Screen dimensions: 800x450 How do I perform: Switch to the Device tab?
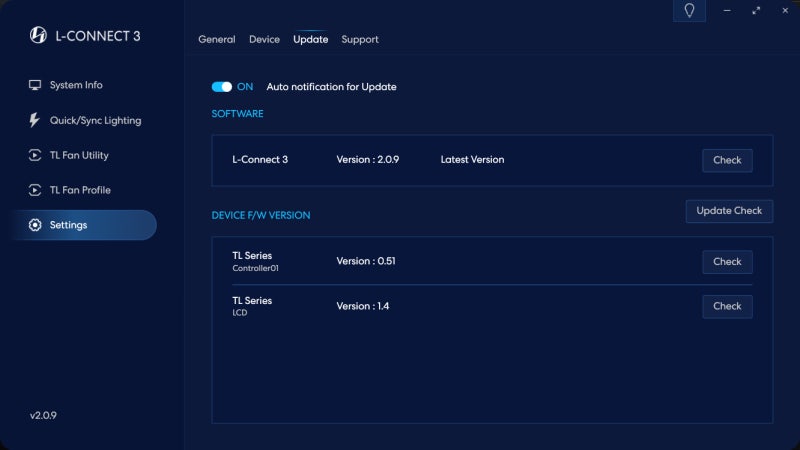coord(264,39)
